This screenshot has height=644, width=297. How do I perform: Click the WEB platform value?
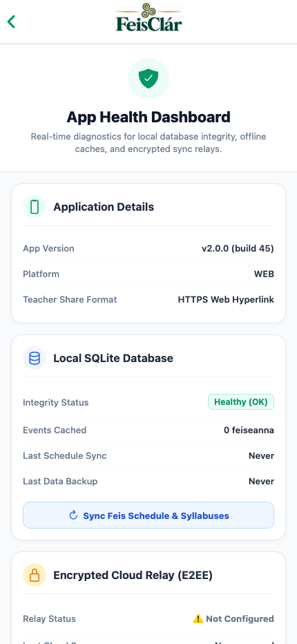(264, 274)
